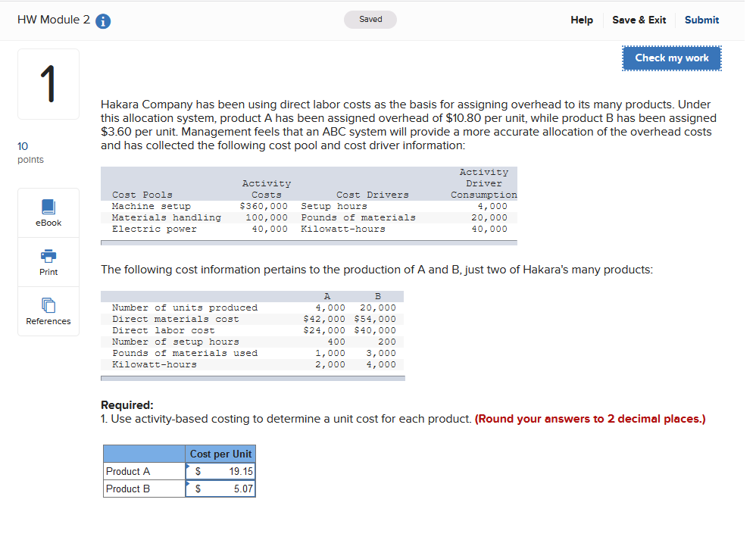Click the circular information badge in the header
Screen dimensions: 756x537
(103, 20)
